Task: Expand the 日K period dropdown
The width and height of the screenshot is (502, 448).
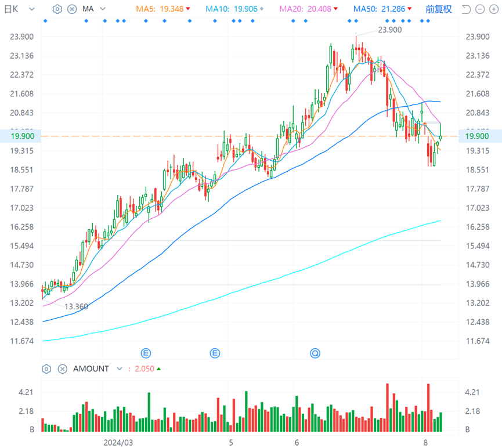Action: [32, 9]
